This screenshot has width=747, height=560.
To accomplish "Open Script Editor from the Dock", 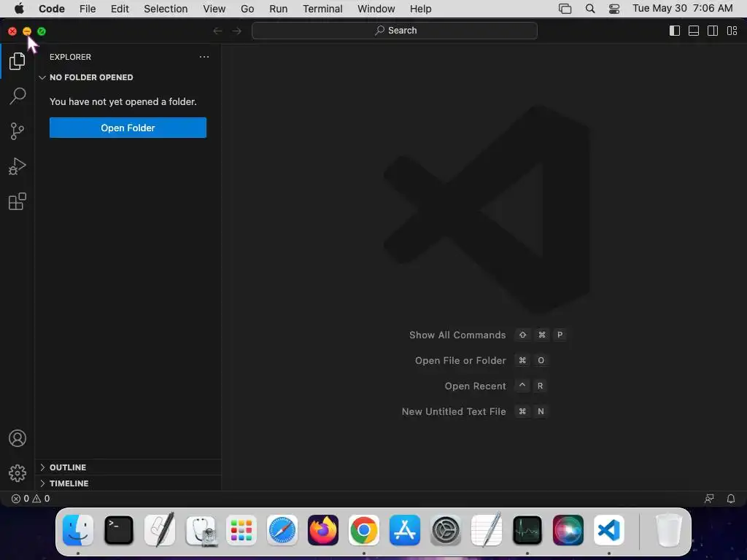I will (x=160, y=530).
